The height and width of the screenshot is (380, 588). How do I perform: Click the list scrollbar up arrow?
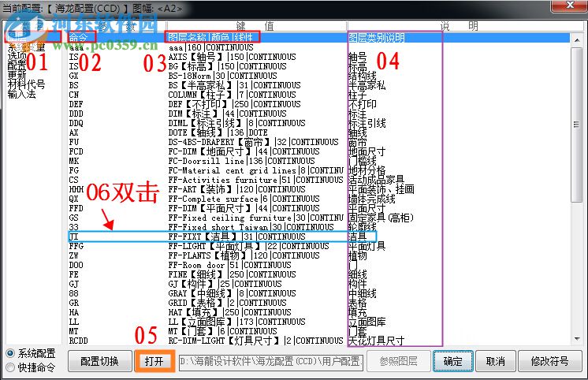coord(577,39)
